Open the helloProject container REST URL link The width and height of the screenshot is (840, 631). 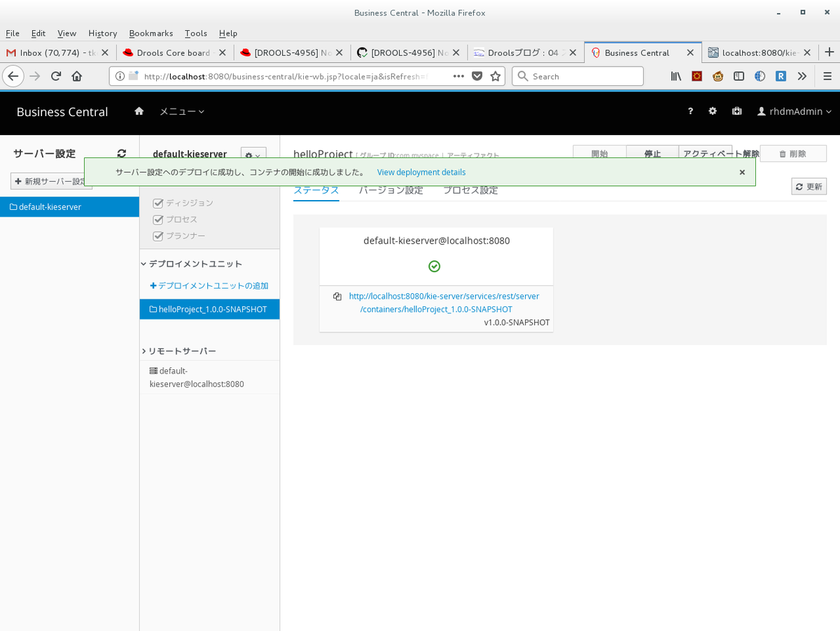pos(444,302)
